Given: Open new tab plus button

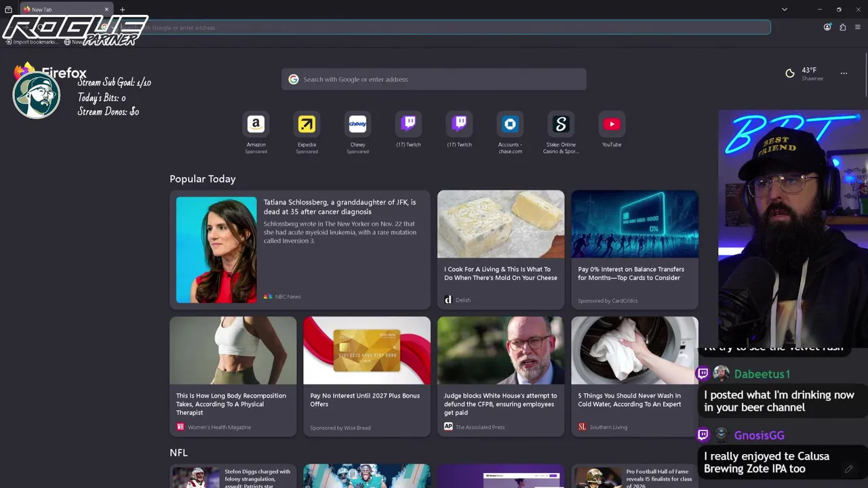Looking at the screenshot, I should 122,9.
